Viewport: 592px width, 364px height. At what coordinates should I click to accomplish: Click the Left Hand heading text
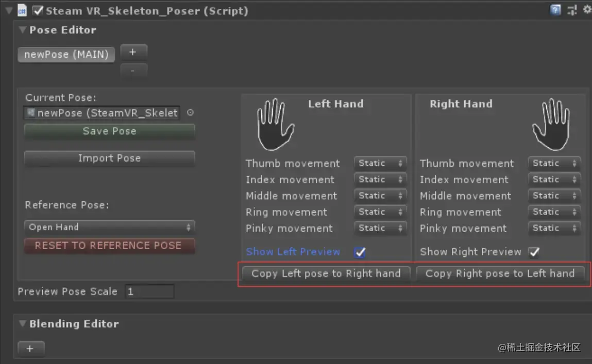[x=335, y=103]
